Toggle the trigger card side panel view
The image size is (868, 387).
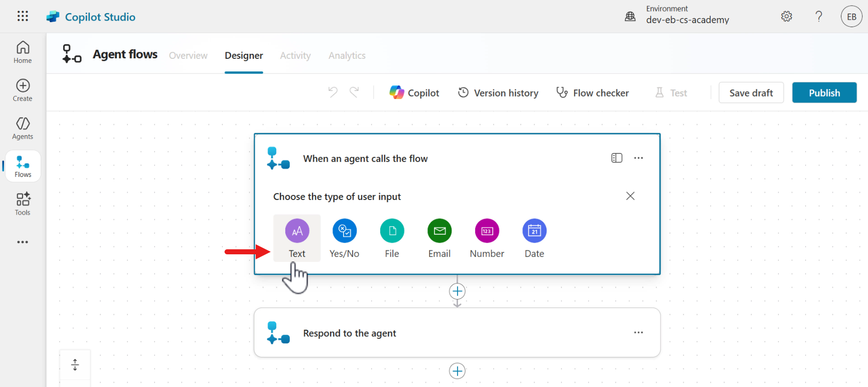[x=616, y=158]
